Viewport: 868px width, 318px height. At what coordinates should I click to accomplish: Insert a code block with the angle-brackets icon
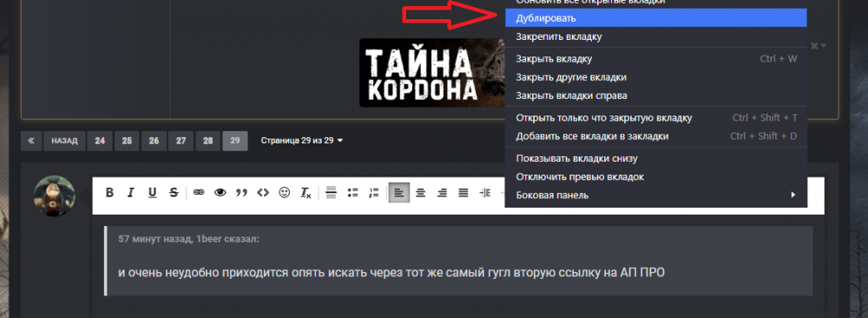263,193
